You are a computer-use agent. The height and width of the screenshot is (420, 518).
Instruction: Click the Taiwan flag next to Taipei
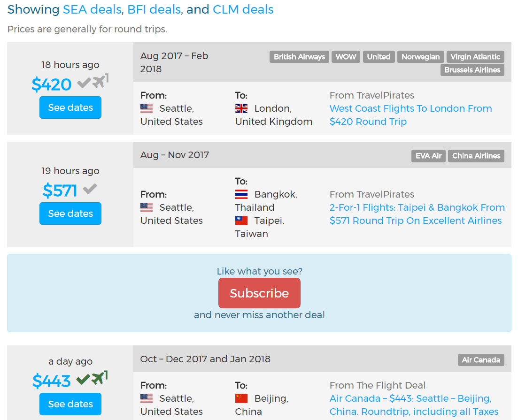pos(241,220)
